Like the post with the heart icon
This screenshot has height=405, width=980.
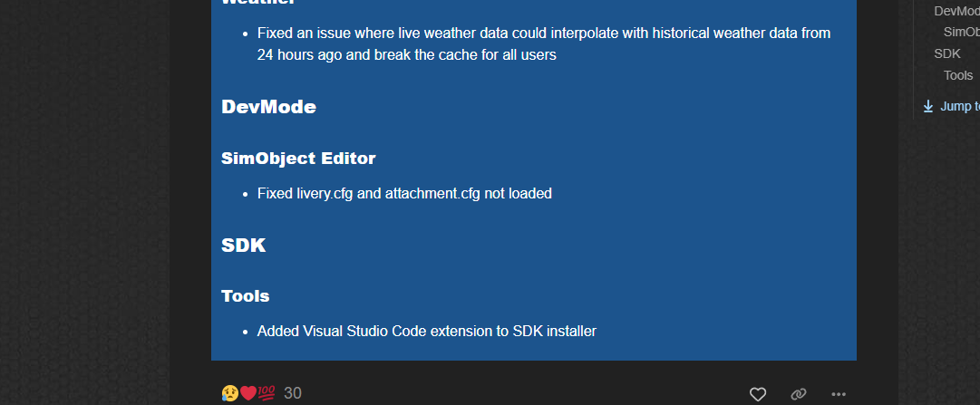758,394
